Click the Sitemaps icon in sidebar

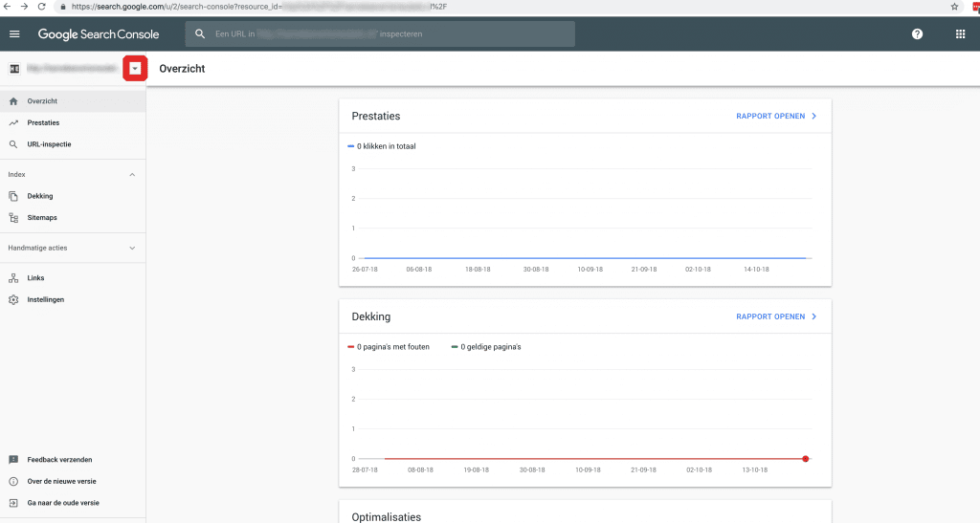click(13, 218)
